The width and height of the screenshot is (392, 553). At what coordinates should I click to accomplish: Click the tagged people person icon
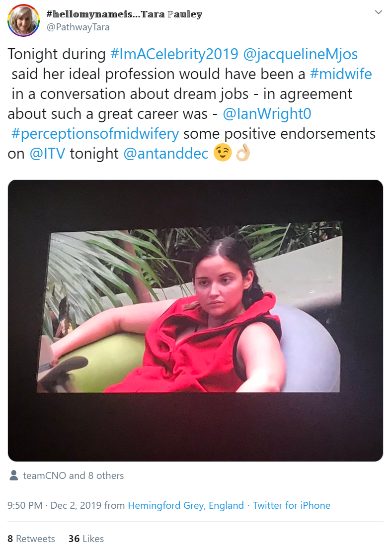click(x=14, y=475)
